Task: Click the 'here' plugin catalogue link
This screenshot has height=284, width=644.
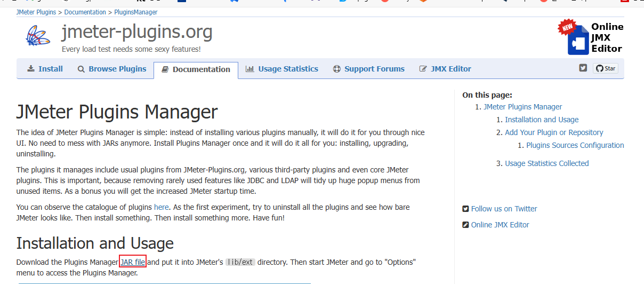Action: point(162,207)
